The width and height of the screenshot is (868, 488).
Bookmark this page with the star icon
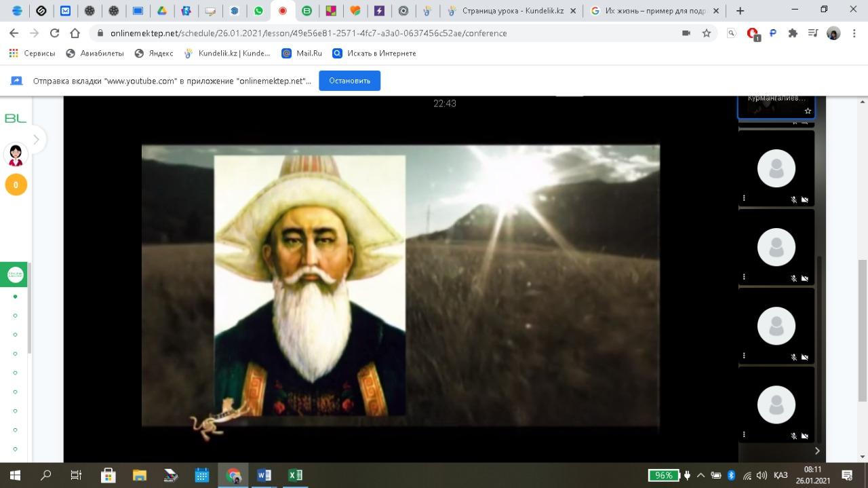707,33
